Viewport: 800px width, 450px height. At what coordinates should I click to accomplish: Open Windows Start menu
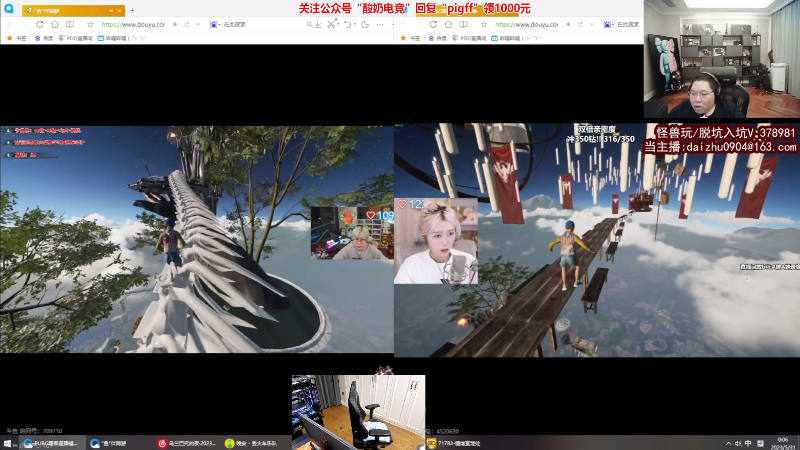tap(8, 443)
